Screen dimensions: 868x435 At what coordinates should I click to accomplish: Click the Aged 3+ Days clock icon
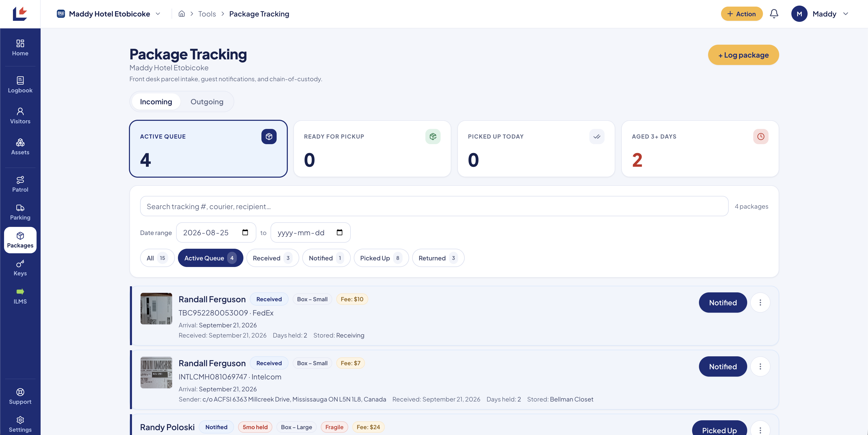click(760, 137)
